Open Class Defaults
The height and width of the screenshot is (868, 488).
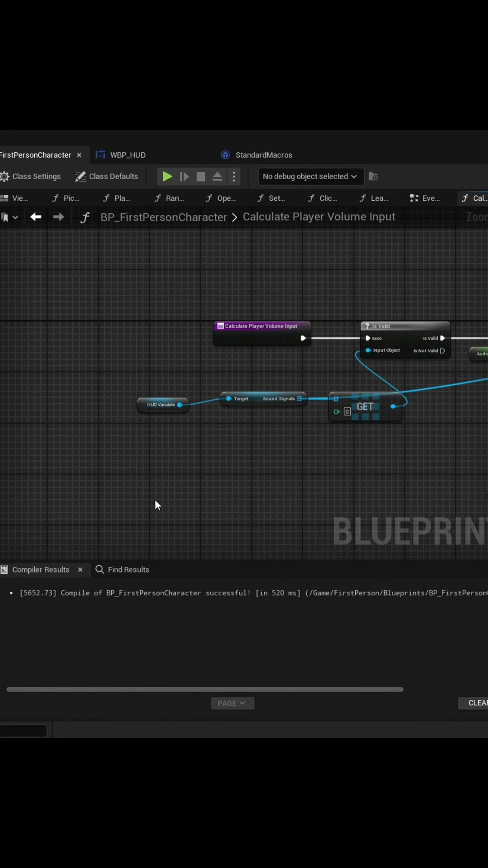[107, 176]
